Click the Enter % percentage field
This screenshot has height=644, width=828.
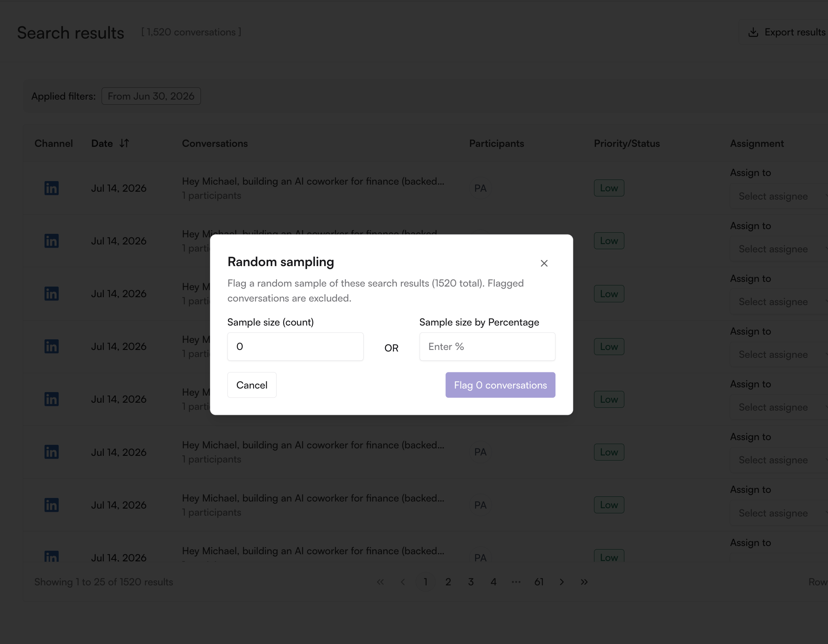pyautogui.click(x=487, y=347)
